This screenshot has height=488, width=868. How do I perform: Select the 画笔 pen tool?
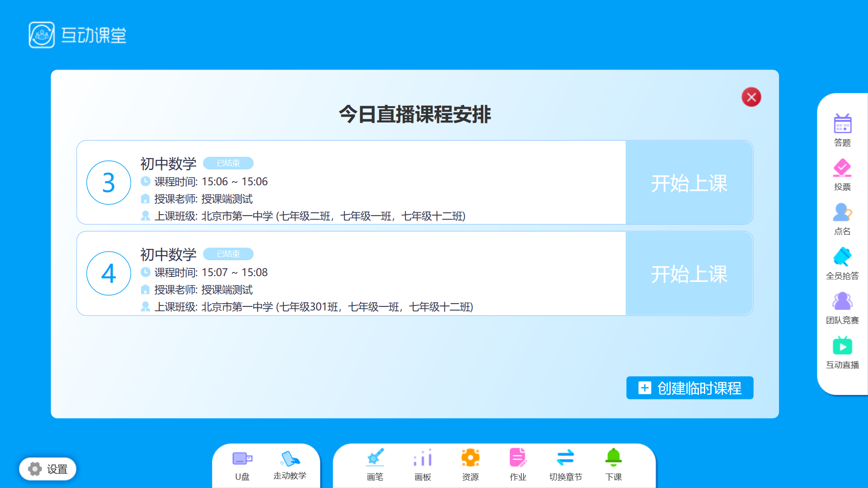coord(375,465)
